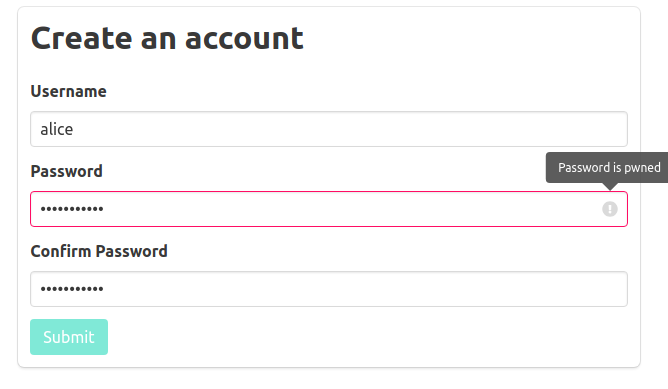Viewport: 668px width, 389px height.
Task: Place cursor on the "alice" text
Action: coord(57,129)
